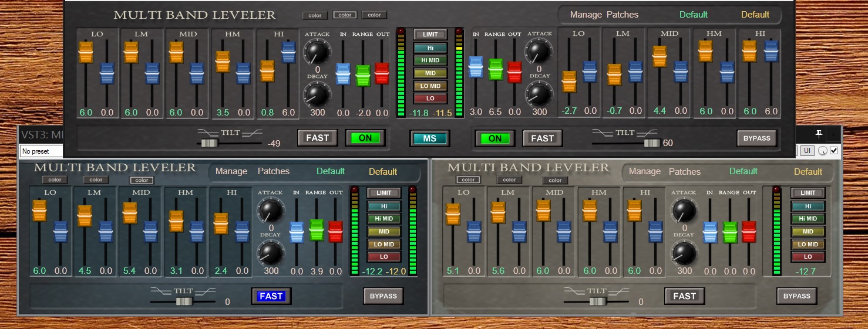Click green RANGE fader showing 6.5 in top panel

click(496, 69)
